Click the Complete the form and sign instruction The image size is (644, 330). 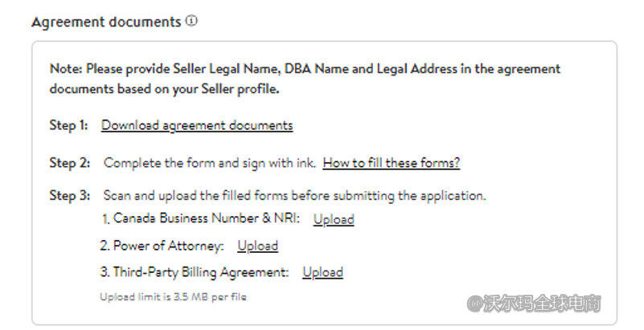(209, 163)
